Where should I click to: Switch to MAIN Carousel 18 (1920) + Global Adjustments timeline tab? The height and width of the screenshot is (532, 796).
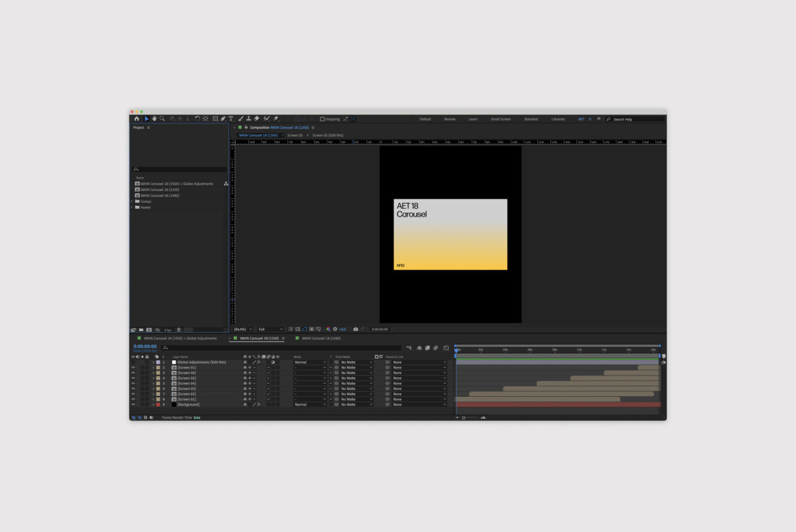(x=180, y=338)
